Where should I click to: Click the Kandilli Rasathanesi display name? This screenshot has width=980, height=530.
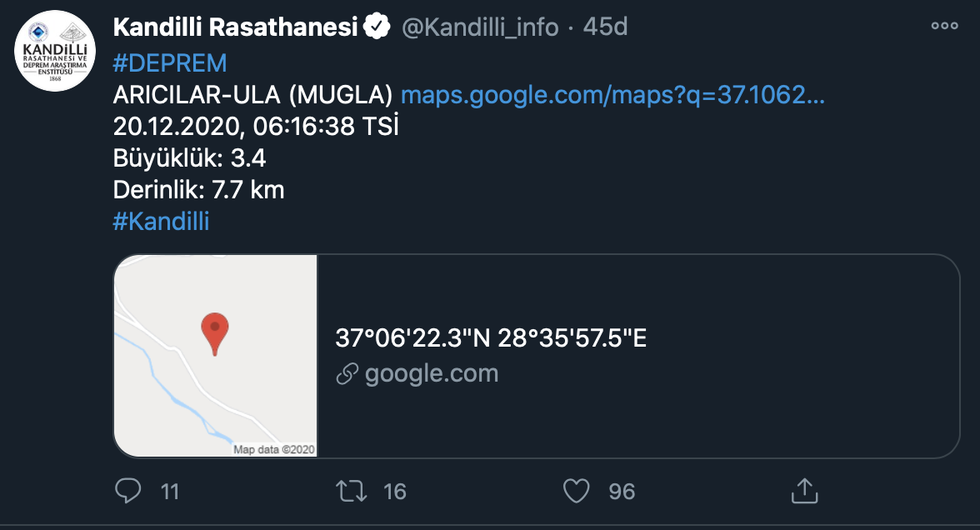(237, 27)
